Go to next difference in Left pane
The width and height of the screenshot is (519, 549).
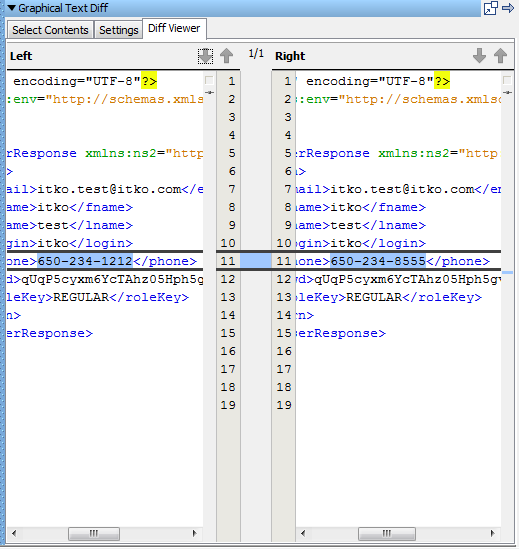pyautogui.click(x=205, y=56)
